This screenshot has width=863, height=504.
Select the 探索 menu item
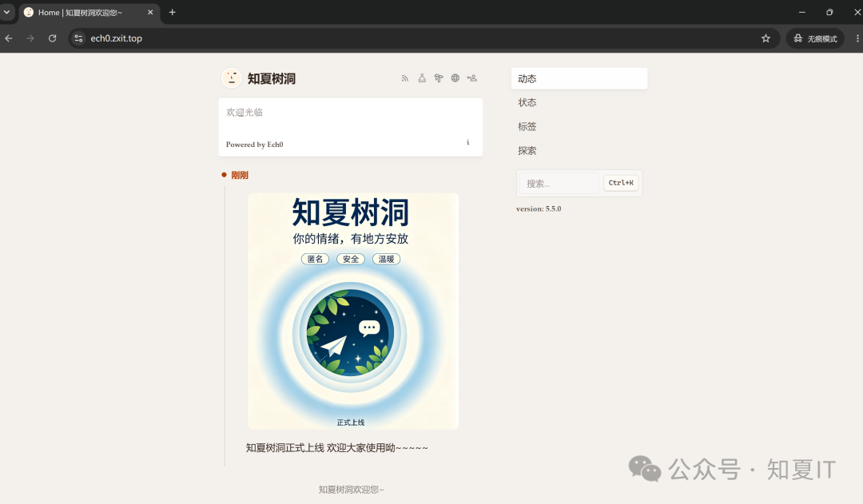pyautogui.click(x=579, y=151)
